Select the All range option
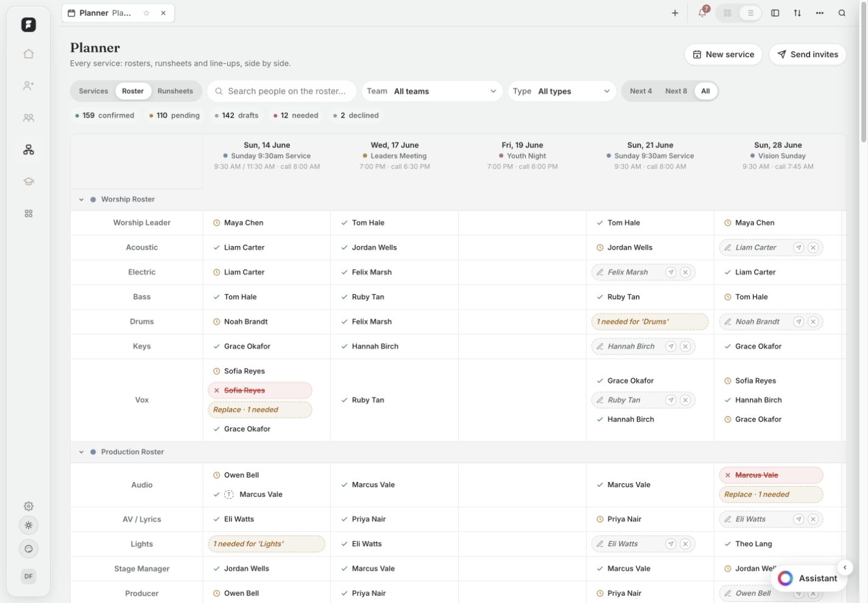The image size is (868, 603). click(x=705, y=91)
